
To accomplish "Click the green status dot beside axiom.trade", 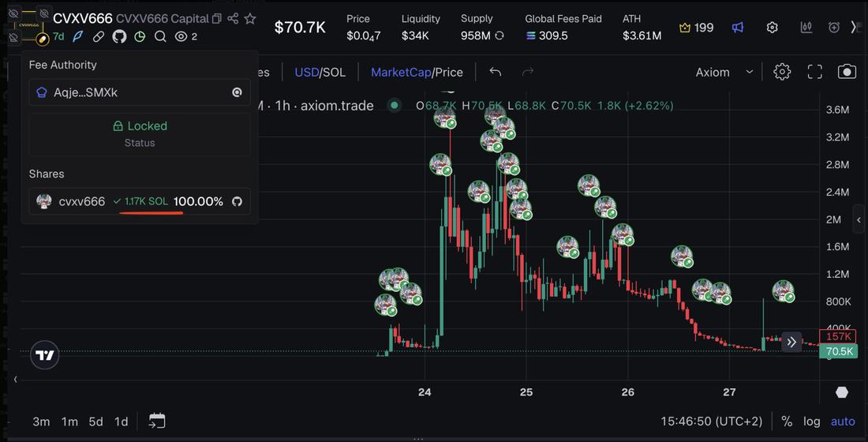I will pos(394,105).
